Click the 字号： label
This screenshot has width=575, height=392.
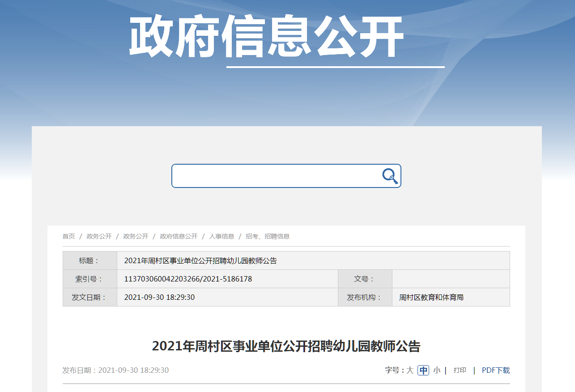[x=395, y=371]
